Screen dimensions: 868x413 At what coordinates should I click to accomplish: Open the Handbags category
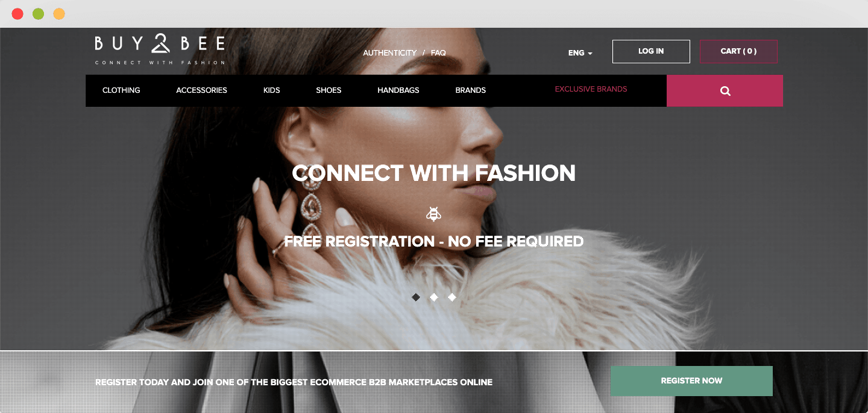tap(398, 90)
